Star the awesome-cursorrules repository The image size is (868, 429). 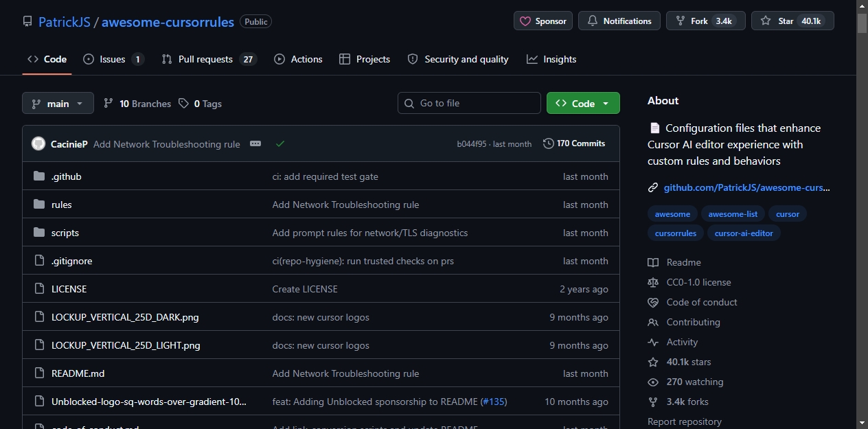792,21
